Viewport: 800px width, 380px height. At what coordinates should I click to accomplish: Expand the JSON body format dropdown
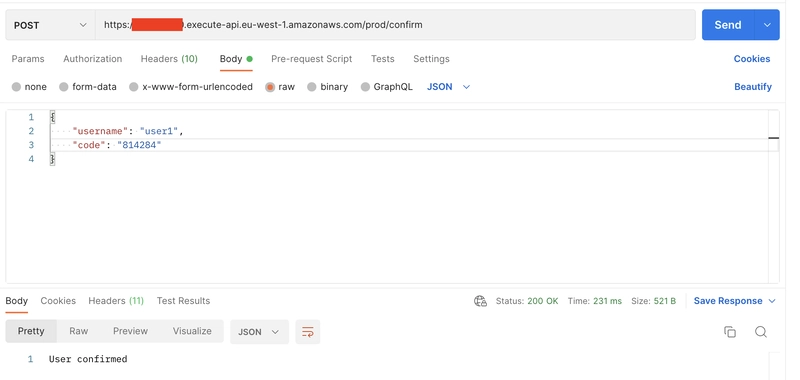click(x=448, y=87)
